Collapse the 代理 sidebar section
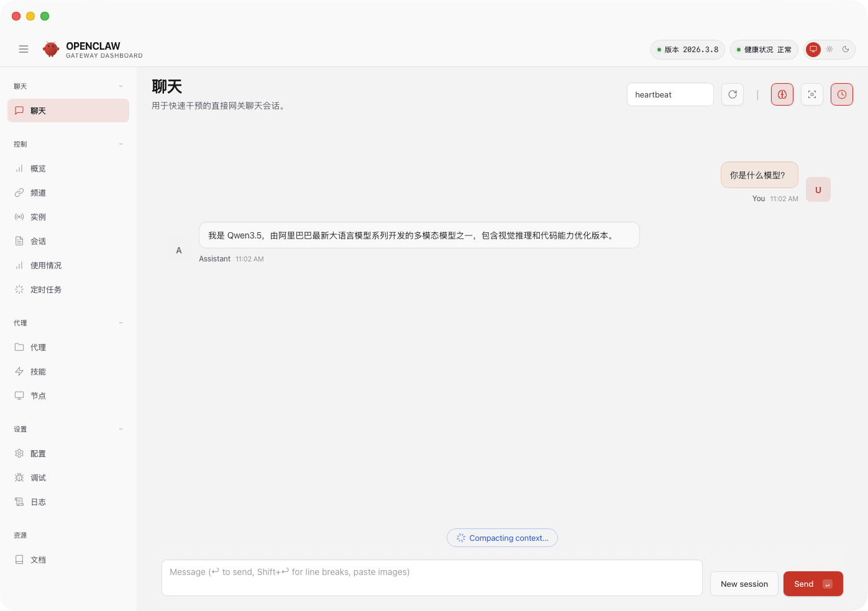Screen dimensions: 868x611 point(121,323)
